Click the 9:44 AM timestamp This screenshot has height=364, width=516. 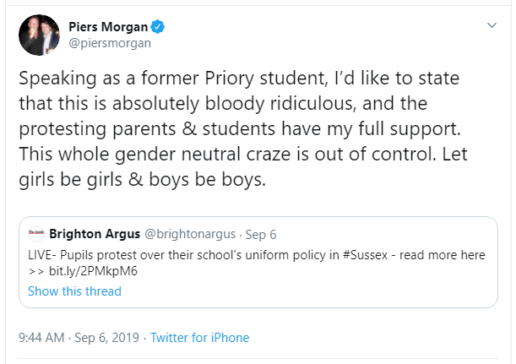[41, 337]
